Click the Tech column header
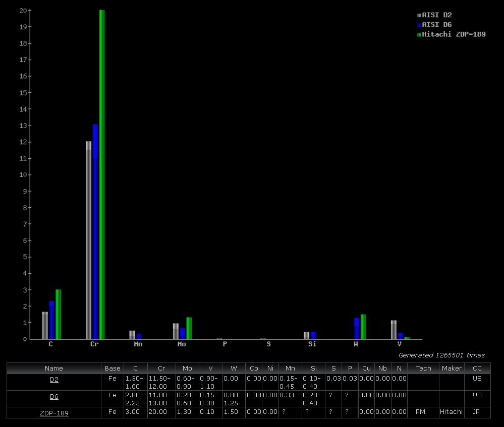 (x=423, y=368)
